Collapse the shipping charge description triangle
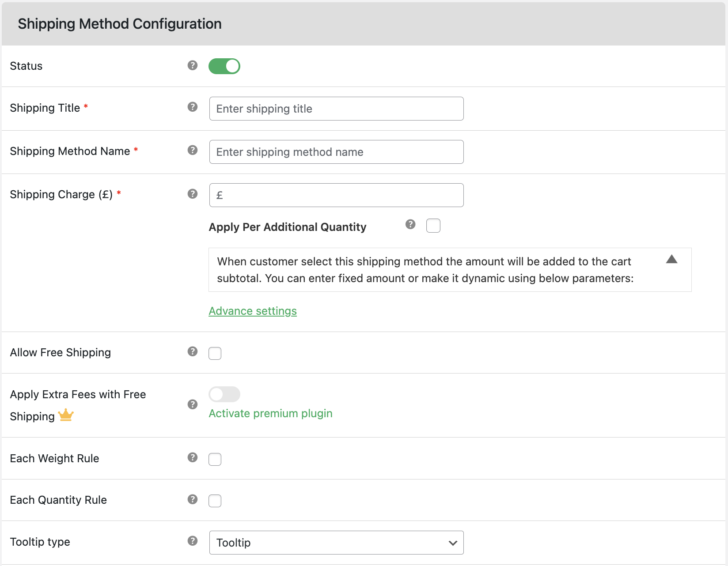 (671, 259)
